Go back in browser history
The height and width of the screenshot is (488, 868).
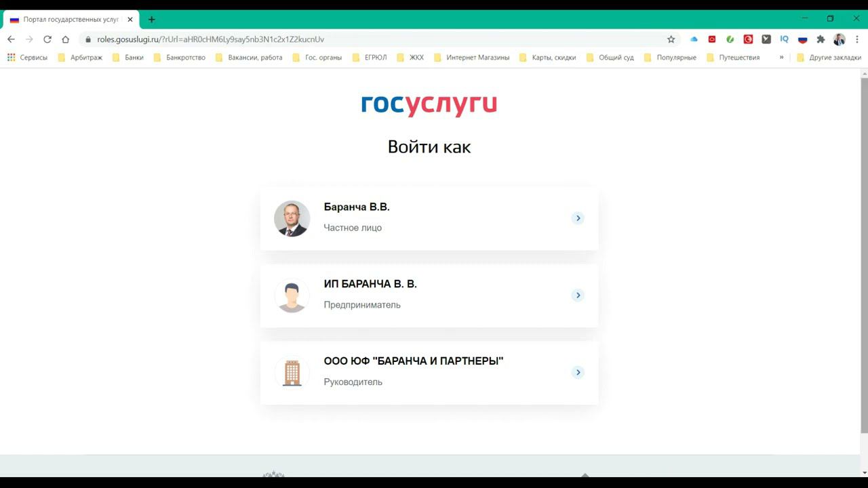[x=11, y=39]
